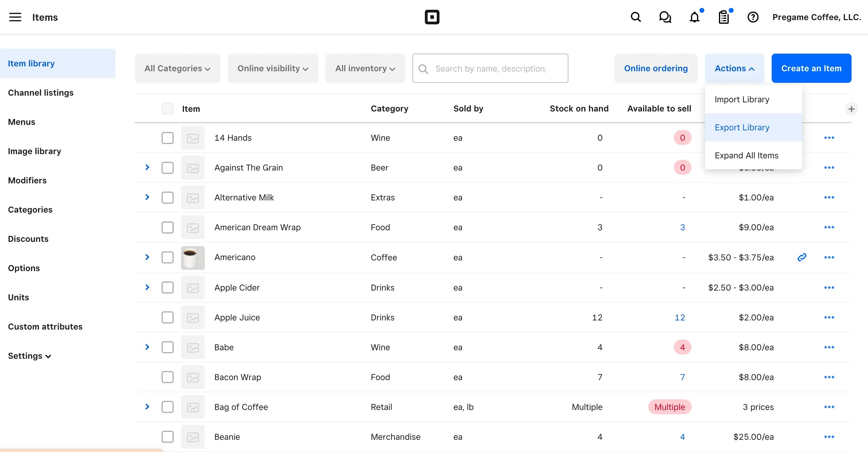
Task: Toggle the select-all items checkbox
Action: click(x=167, y=109)
